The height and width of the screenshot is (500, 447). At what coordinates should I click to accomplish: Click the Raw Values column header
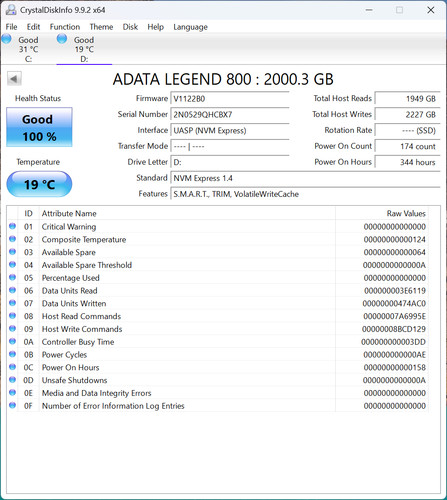[x=382, y=213]
